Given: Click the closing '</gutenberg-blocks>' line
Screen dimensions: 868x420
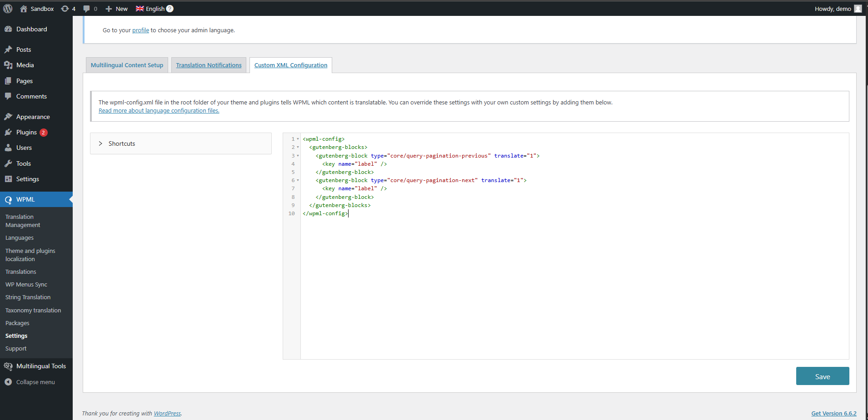Looking at the screenshot, I should coord(340,205).
